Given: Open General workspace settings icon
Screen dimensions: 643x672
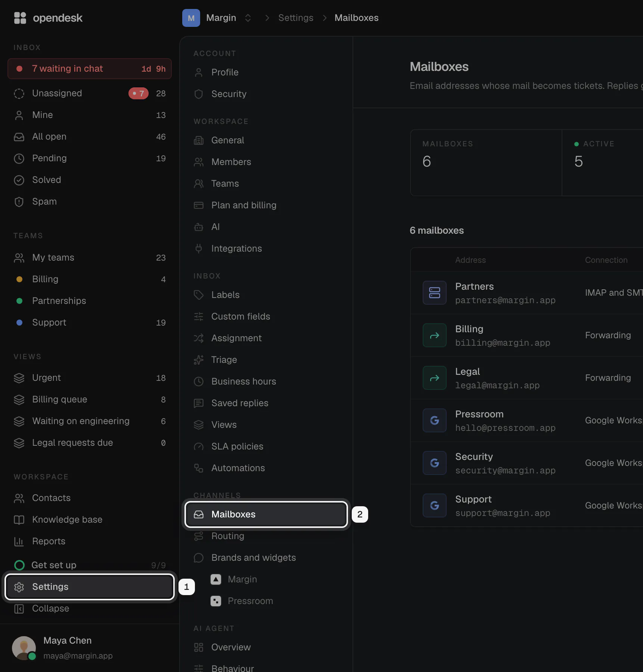Looking at the screenshot, I should coord(199,140).
